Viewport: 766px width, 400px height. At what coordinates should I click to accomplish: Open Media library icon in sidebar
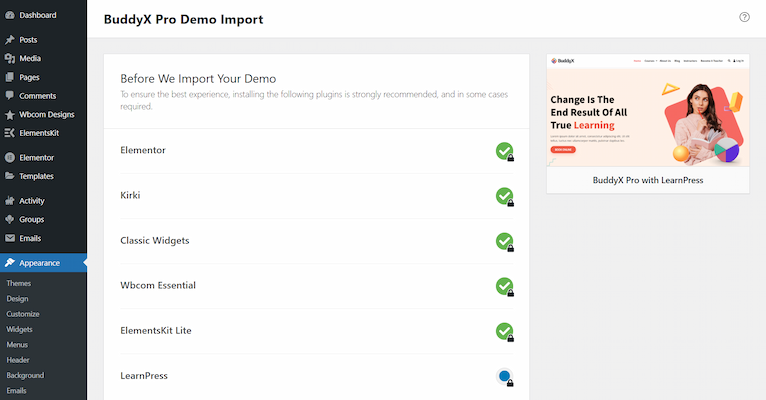pos(9,59)
